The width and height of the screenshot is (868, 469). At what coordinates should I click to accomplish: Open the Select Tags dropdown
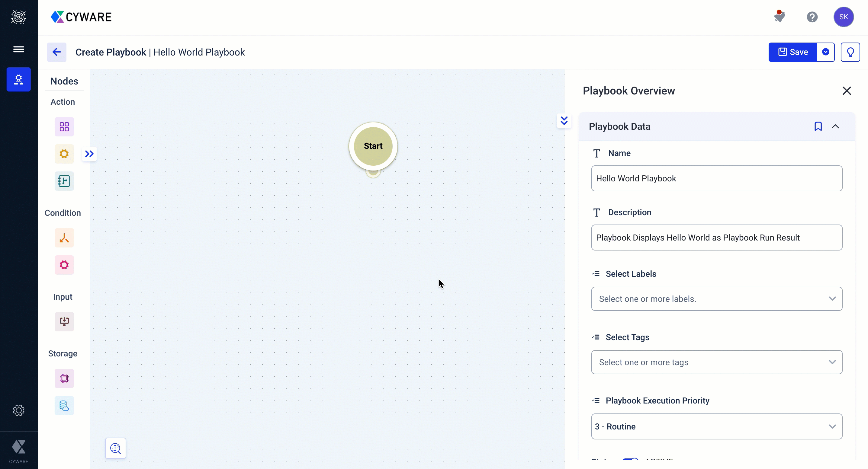[716, 362]
